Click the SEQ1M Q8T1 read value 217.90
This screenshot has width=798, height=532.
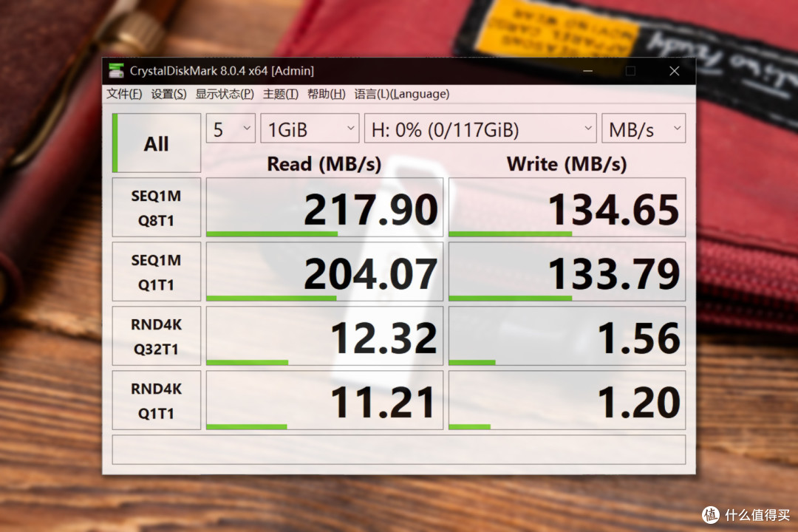click(324, 208)
